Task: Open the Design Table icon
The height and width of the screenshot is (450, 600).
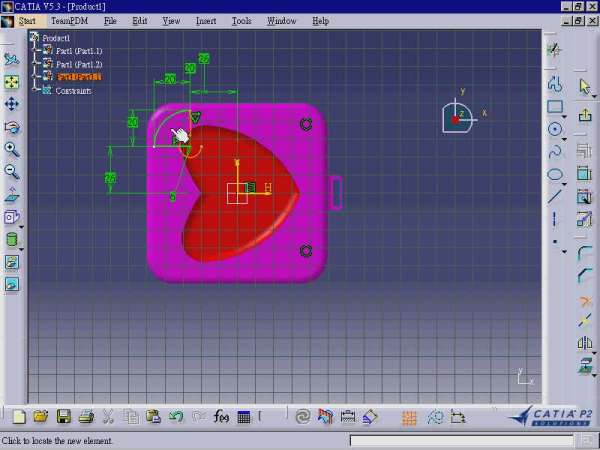Action: (x=244, y=417)
